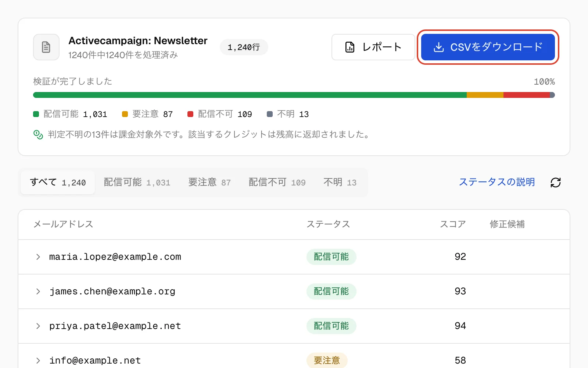Select the すべて 1,240 tab
The width and height of the screenshot is (588, 368).
click(58, 183)
